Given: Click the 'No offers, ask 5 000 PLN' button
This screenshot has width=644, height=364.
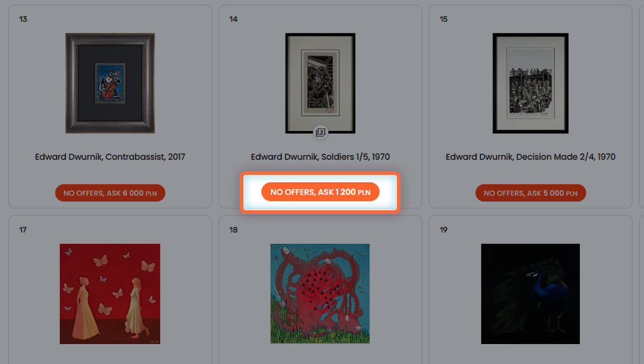Looking at the screenshot, I should click(531, 193).
